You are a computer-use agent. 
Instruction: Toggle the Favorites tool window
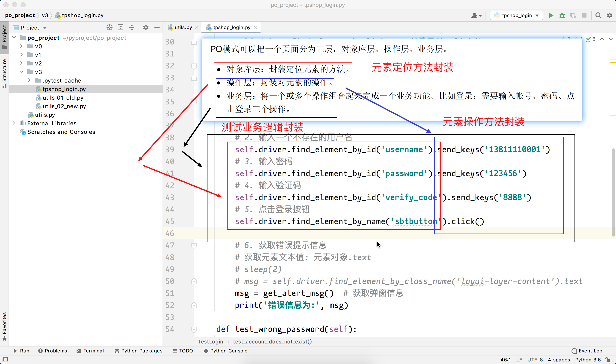click(4, 326)
